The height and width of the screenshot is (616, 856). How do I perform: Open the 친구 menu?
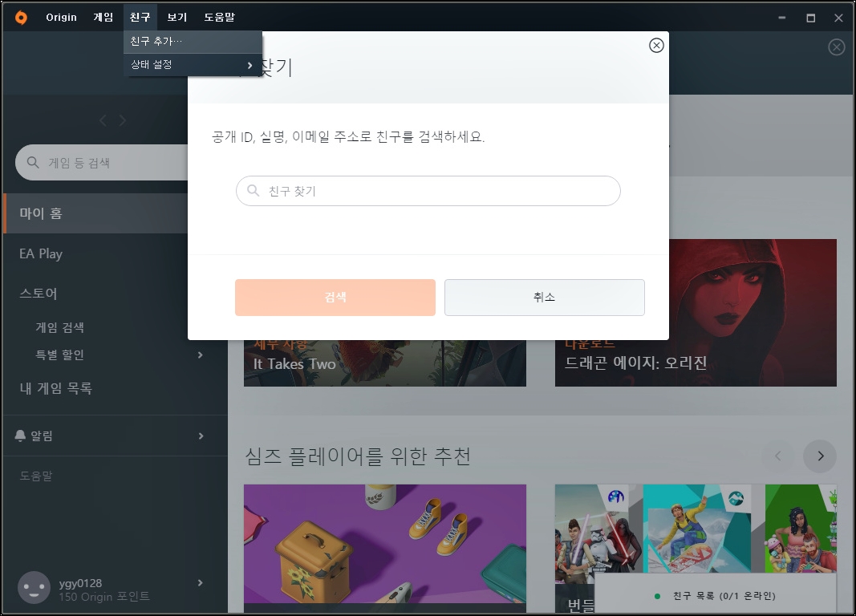coord(140,18)
